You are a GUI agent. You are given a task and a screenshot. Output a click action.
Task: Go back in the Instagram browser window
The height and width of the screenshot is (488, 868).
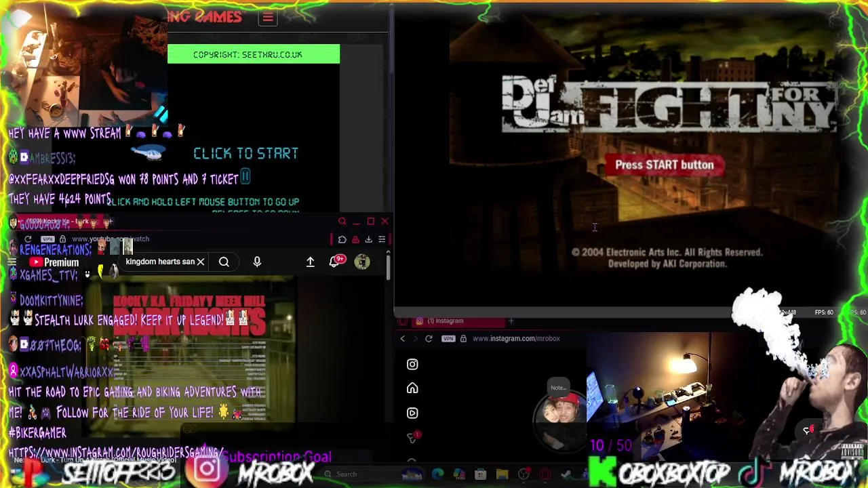(x=402, y=339)
